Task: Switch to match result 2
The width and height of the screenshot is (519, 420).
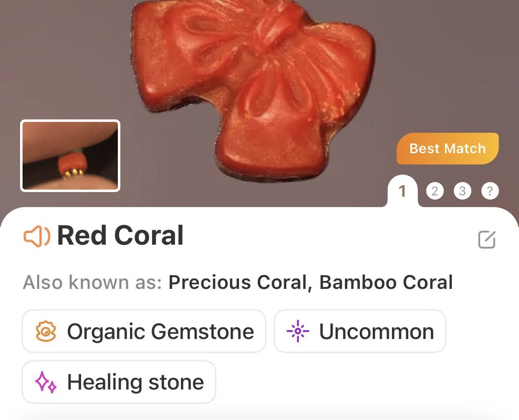Action: pos(435,191)
